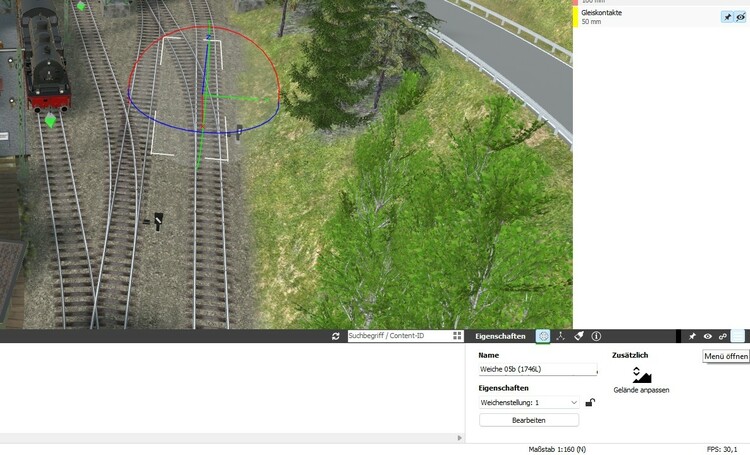Click the horizontal scrollbar right arrow in catalog
The width and height of the screenshot is (750, 455).
[460, 438]
